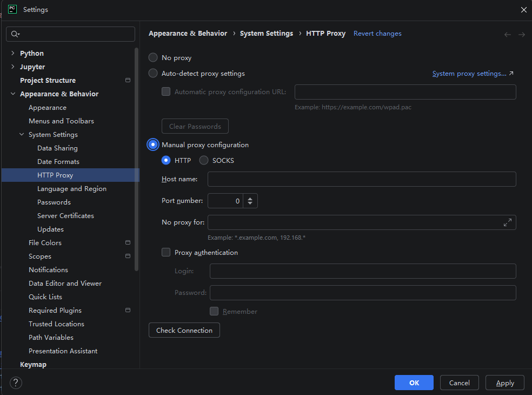Image resolution: width=532 pixels, height=395 pixels.
Task: Increase the port number with up arrow
Action: 250,199
